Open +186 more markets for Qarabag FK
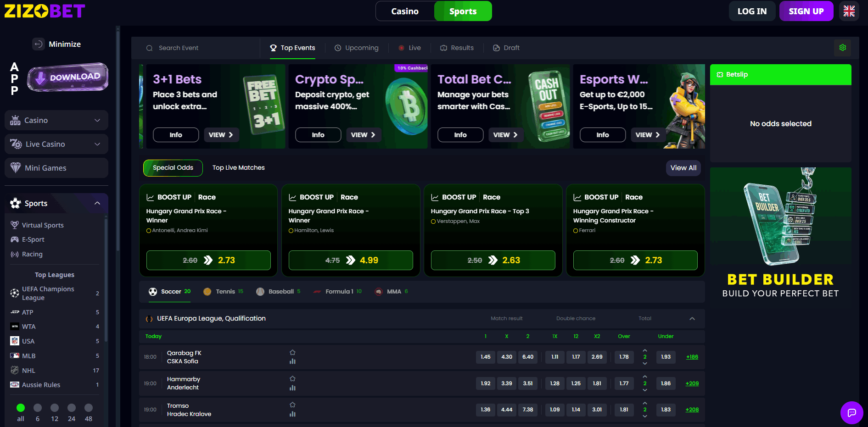 click(x=692, y=357)
